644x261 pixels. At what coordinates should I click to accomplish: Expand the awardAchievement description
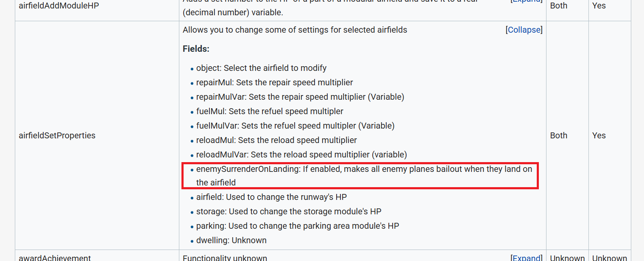[x=527, y=258]
